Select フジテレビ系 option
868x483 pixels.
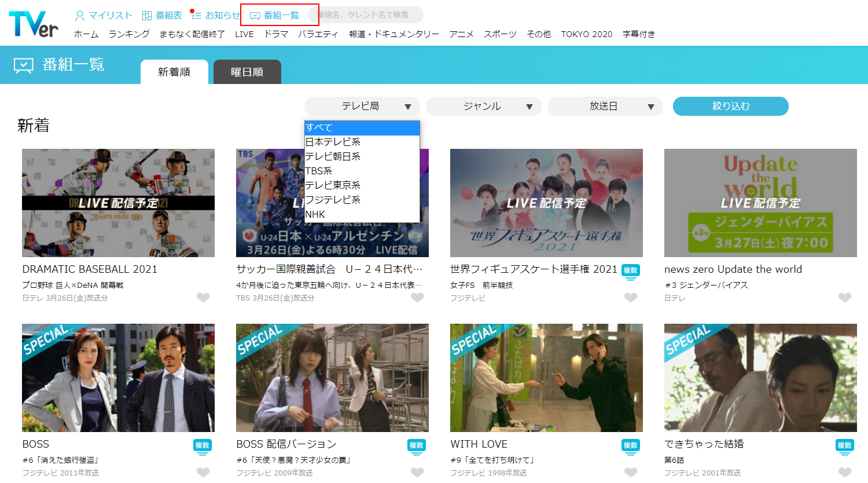click(362, 200)
